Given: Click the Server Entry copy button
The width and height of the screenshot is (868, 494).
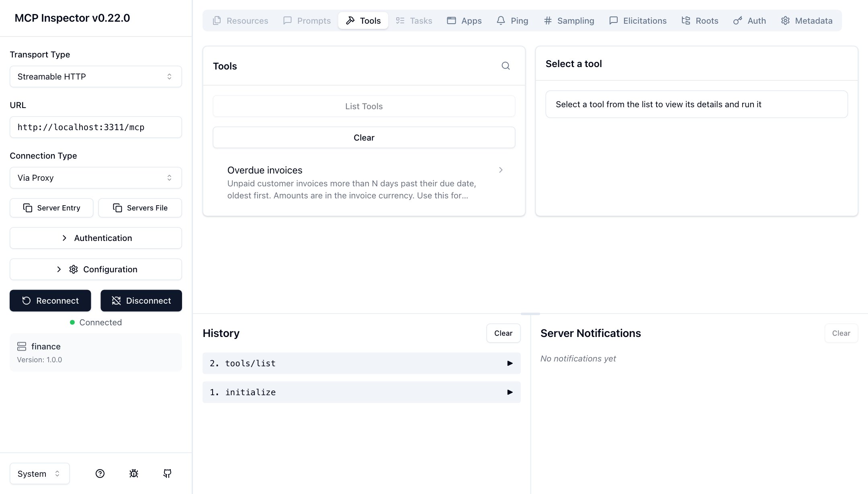Looking at the screenshot, I should click(51, 208).
